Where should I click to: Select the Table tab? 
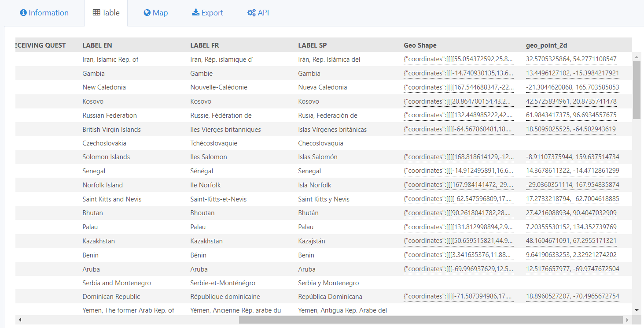coord(106,13)
